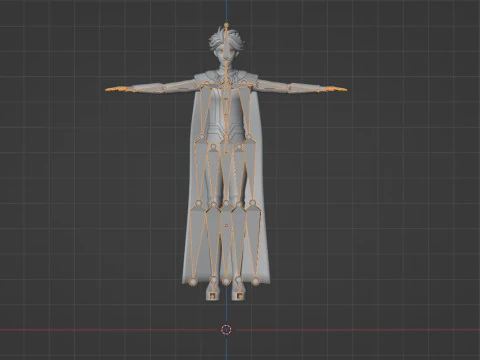Select the square foot bone on the viewer's left boot
This screenshot has width=480, height=360.
212,295
